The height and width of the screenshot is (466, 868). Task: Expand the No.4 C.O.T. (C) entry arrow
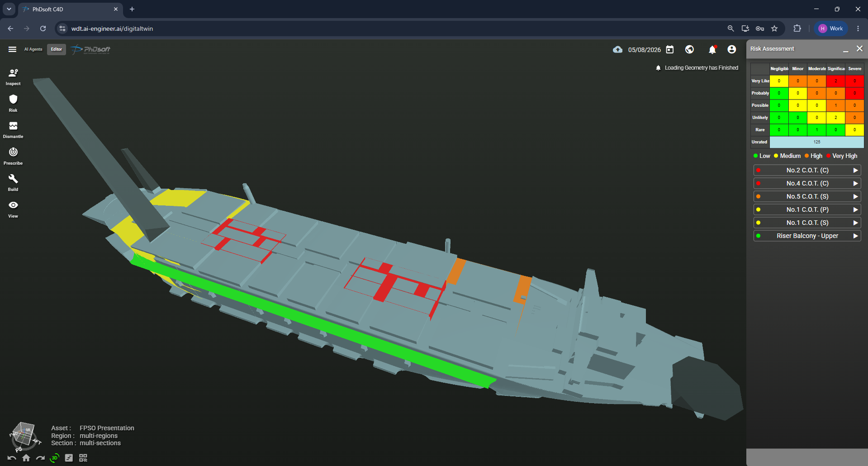(x=855, y=183)
